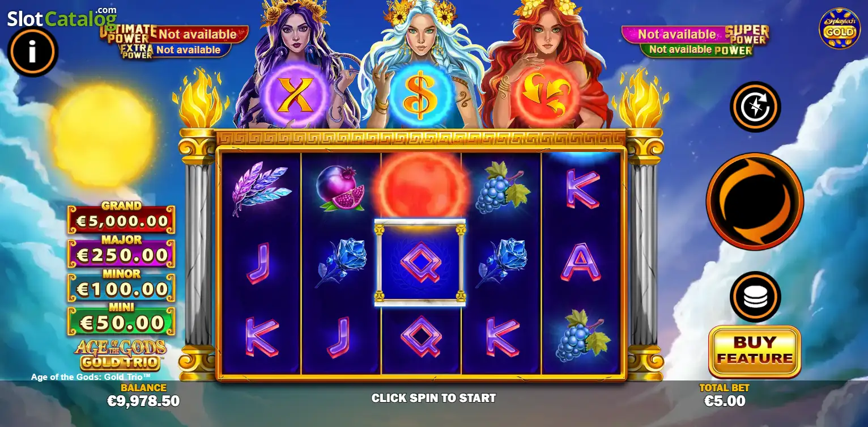Viewport: 868px width, 427px height.
Task: Click the highlighted Q symbol in center frame
Action: coord(420,263)
